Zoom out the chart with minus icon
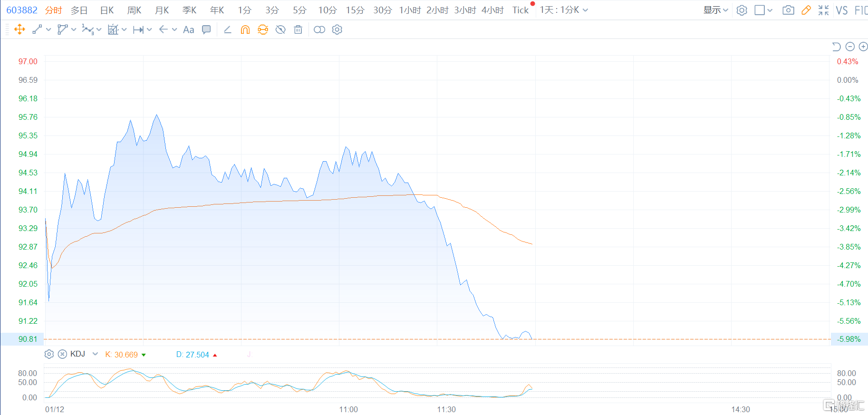868x415 pixels. coord(850,47)
